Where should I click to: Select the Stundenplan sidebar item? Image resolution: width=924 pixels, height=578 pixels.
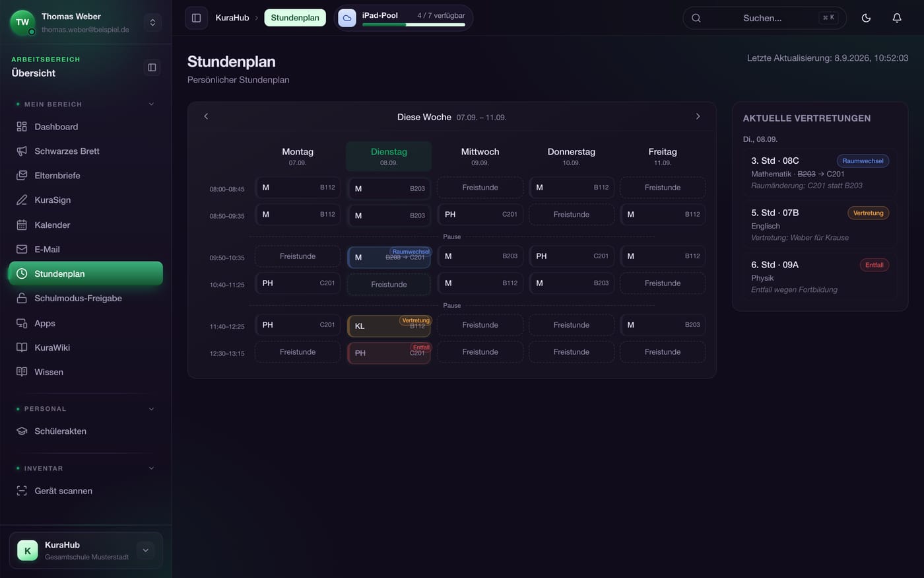point(86,273)
